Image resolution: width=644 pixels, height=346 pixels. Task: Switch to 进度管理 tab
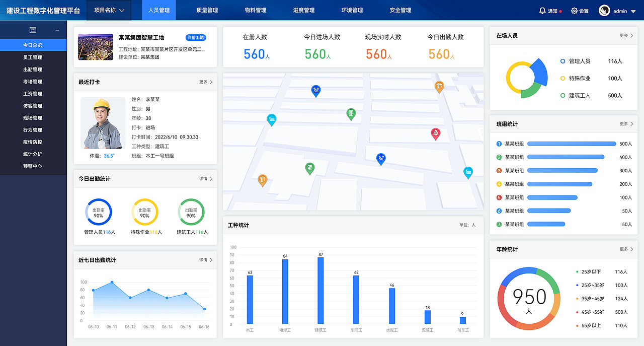coord(304,10)
